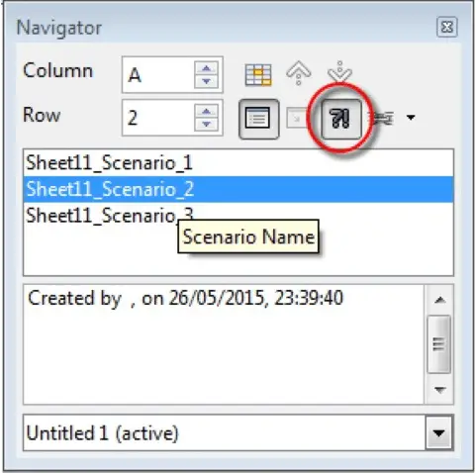Select Sheet11_Scenario_2 in the list
The width and height of the screenshot is (476, 473).
point(238,189)
